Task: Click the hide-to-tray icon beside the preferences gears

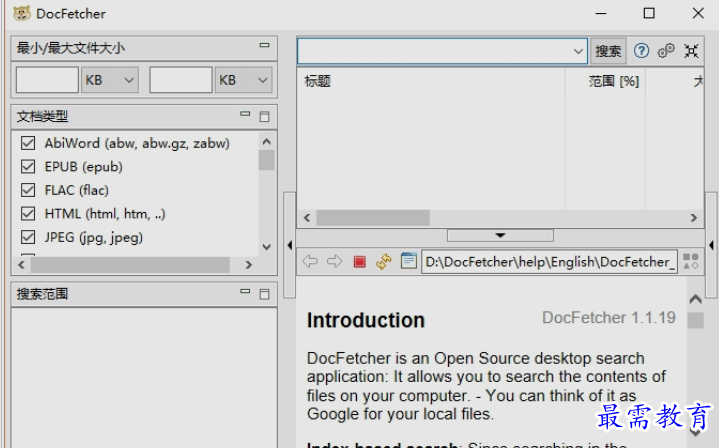Action: [691, 50]
